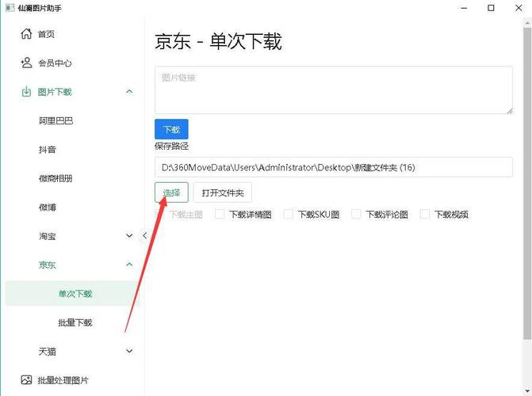
Task: Click the 批量处理图片 picture icon
Action: 26,379
